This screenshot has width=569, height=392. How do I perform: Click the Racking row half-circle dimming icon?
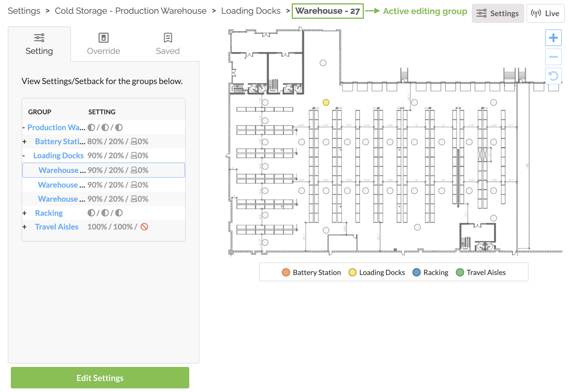coord(91,213)
